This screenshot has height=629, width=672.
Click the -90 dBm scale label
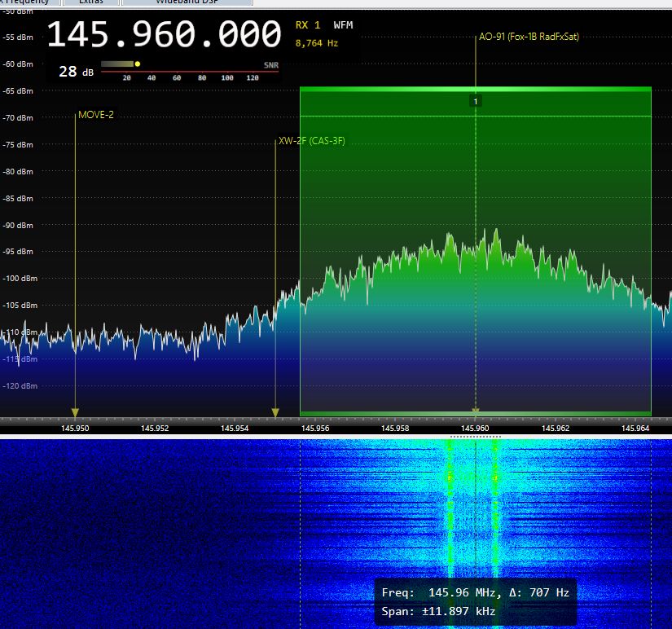18,225
